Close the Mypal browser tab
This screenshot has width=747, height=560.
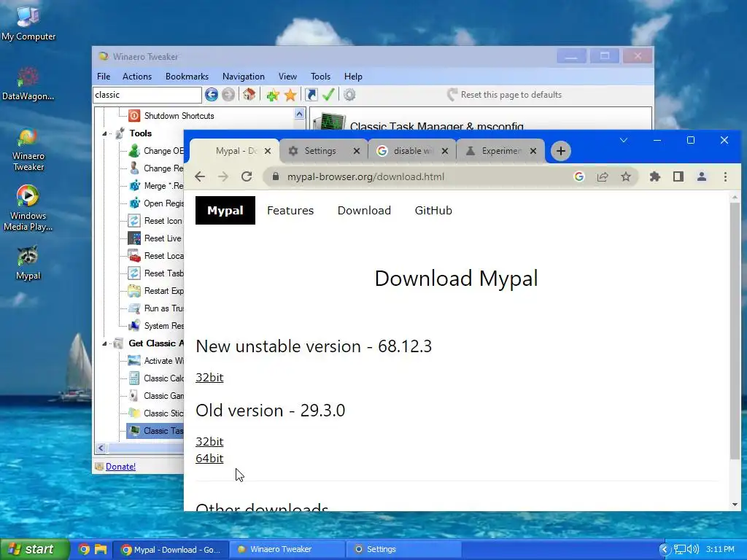tap(268, 151)
